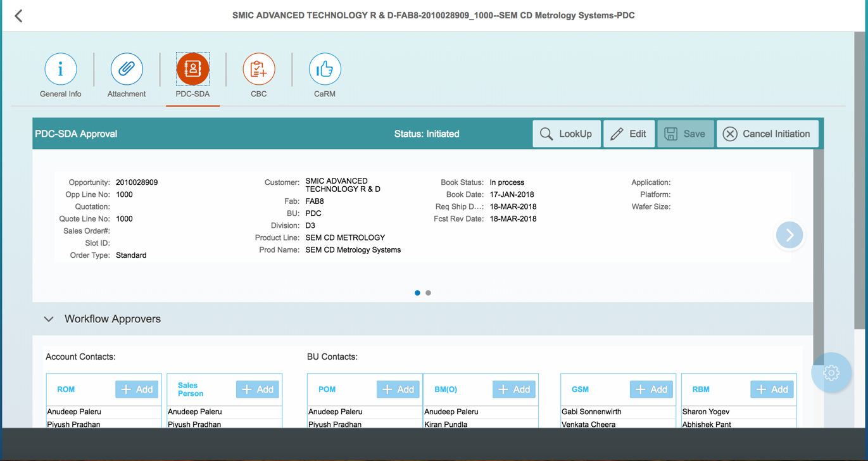Add a GSM approver
868x461 pixels.
651,389
